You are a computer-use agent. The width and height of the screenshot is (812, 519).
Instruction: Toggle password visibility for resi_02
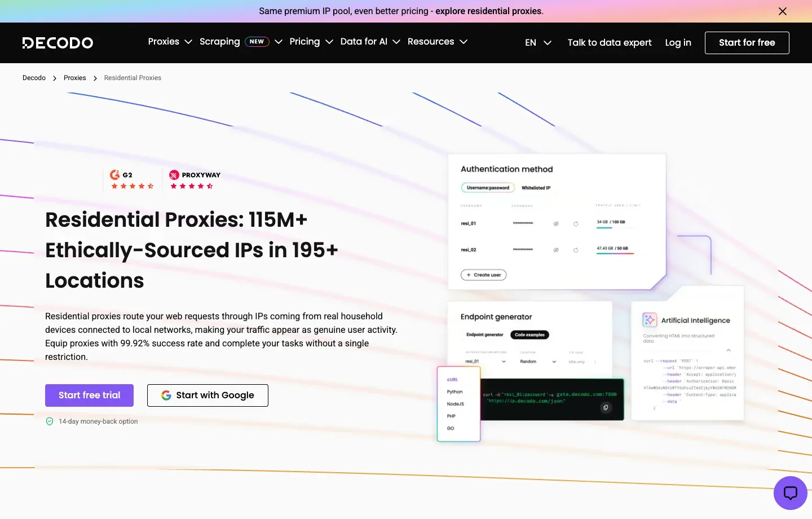point(556,250)
